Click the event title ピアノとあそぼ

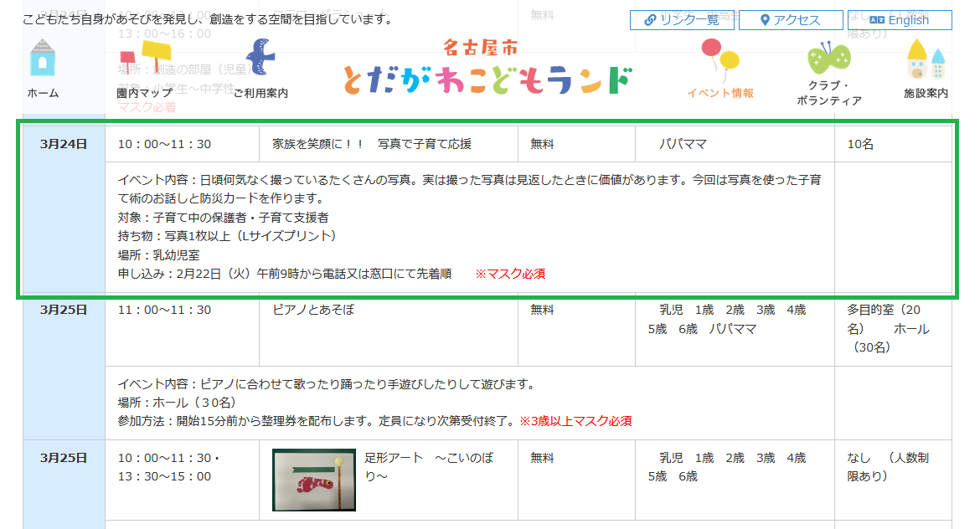pos(313,310)
